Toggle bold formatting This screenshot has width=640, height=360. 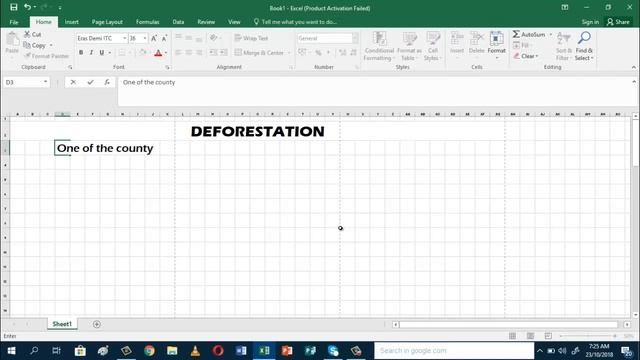pyautogui.click(x=81, y=53)
